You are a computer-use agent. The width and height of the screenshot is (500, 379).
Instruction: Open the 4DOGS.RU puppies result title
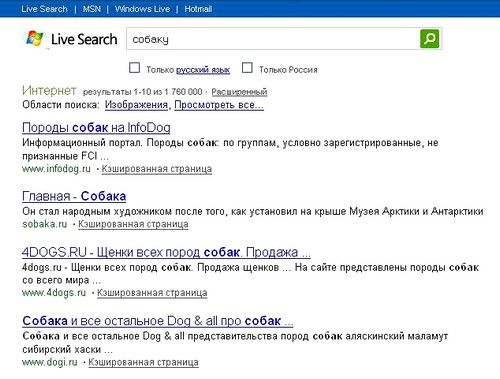coord(166,252)
